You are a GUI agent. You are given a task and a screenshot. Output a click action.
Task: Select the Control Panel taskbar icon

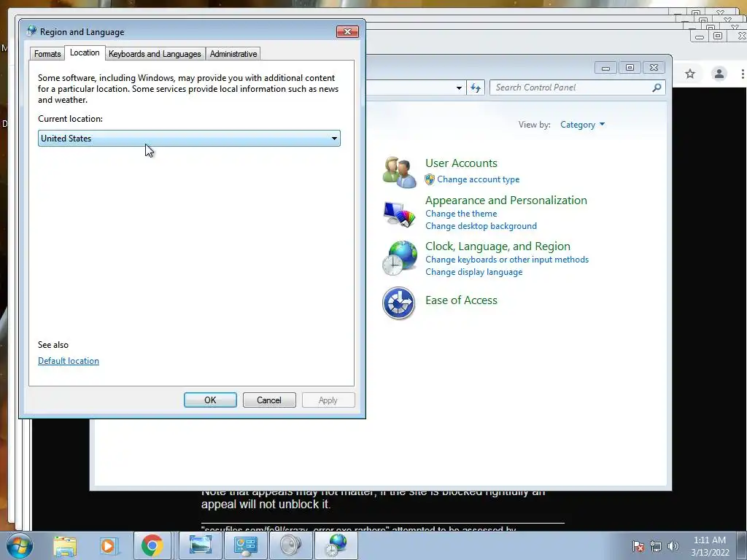tap(245, 545)
